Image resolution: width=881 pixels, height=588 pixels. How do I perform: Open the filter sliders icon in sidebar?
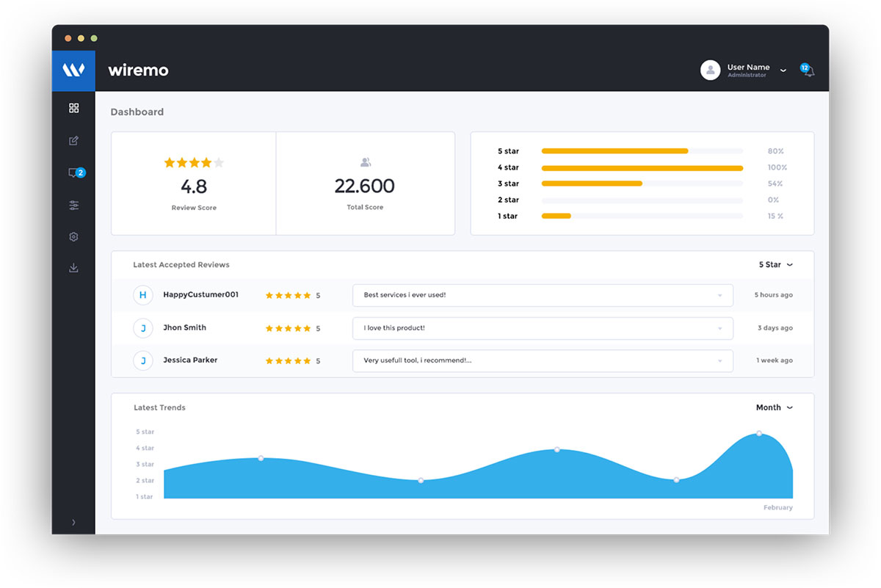73,205
